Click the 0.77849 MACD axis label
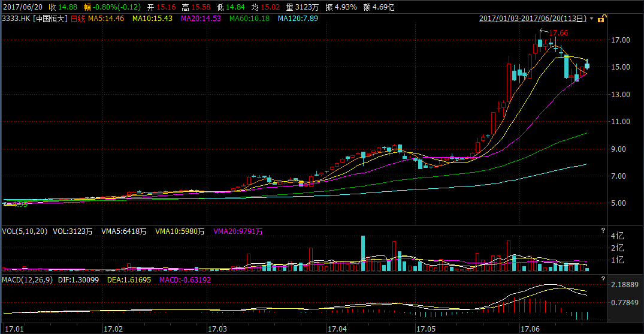 (624, 303)
